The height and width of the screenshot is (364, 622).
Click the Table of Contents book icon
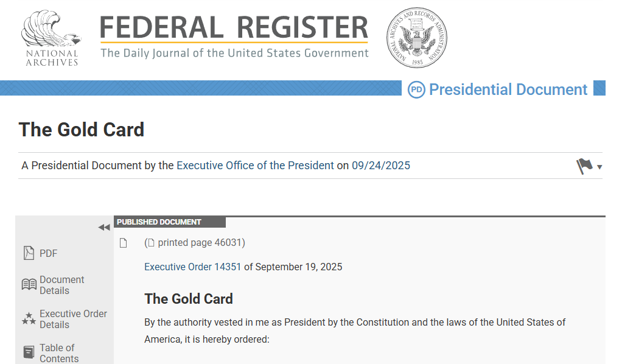[29, 352]
